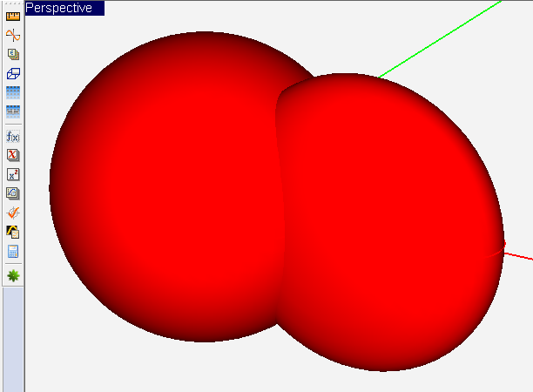The height and width of the screenshot is (392, 533).
Task: Open the yellow curve with list icon
Action: click(13, 232)
